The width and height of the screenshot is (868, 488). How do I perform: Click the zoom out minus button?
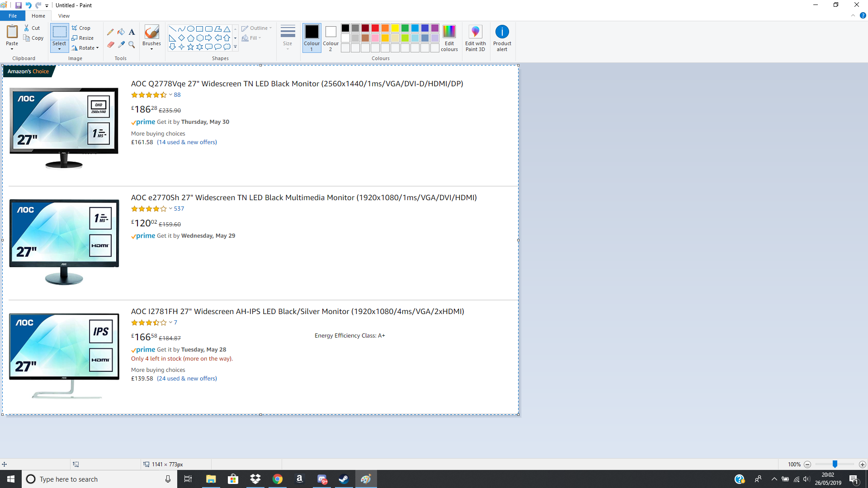click(x=807, y=465)
